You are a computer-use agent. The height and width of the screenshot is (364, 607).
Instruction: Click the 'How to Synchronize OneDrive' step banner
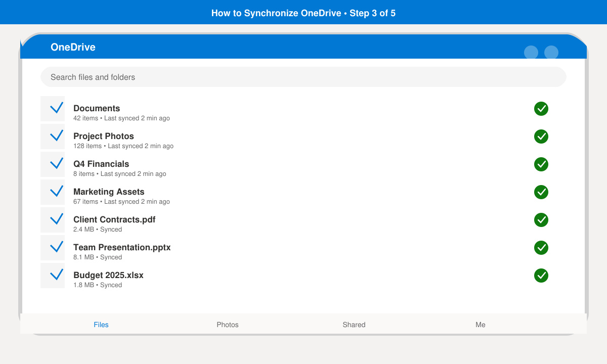(x=303, y=13)
